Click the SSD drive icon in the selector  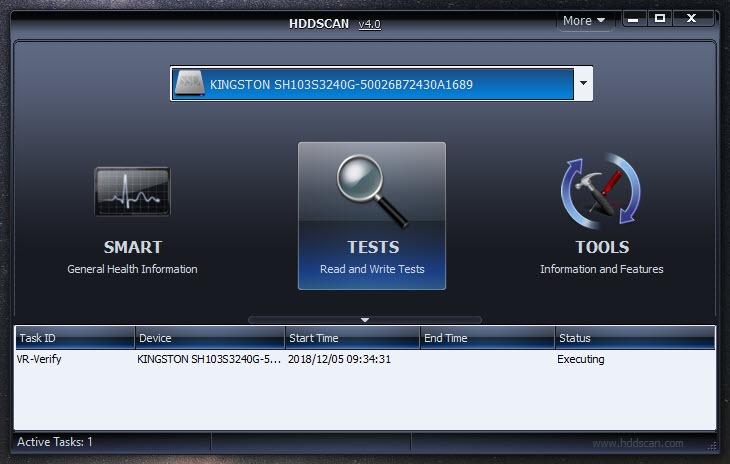pyautogui.click(x=189, y=84)
